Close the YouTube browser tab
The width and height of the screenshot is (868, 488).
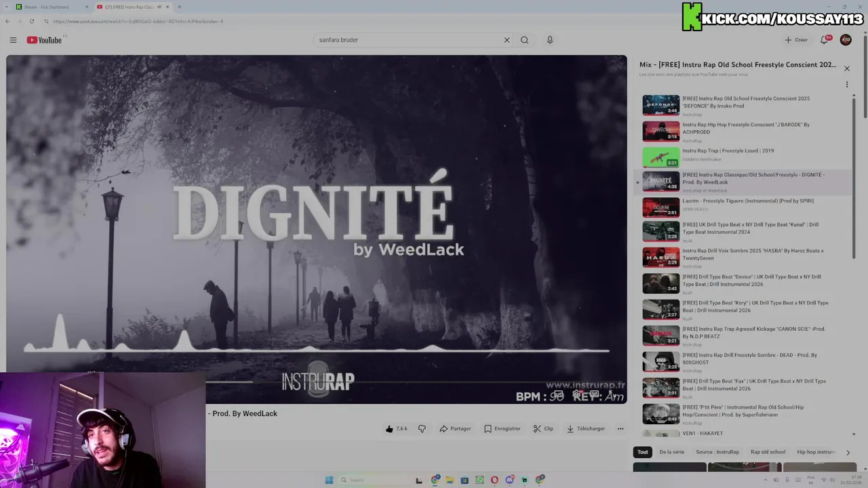[x=168, y=7]
